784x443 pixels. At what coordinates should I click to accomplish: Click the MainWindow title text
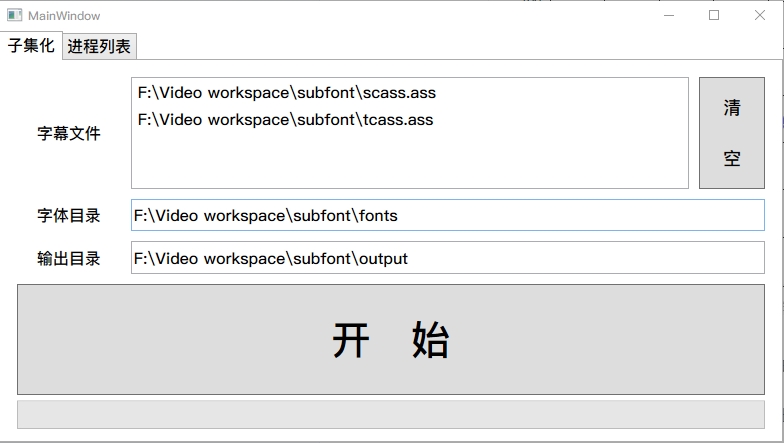point(64,16)
